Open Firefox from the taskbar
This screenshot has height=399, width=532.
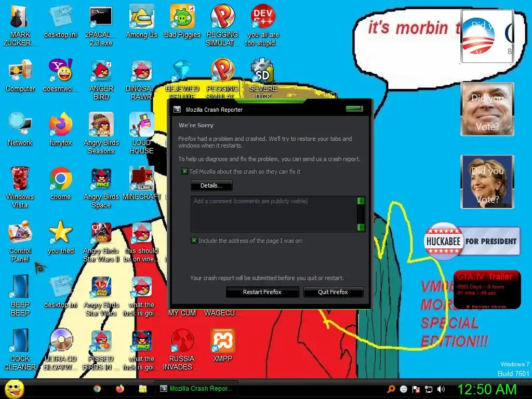[x=120, y=389]
